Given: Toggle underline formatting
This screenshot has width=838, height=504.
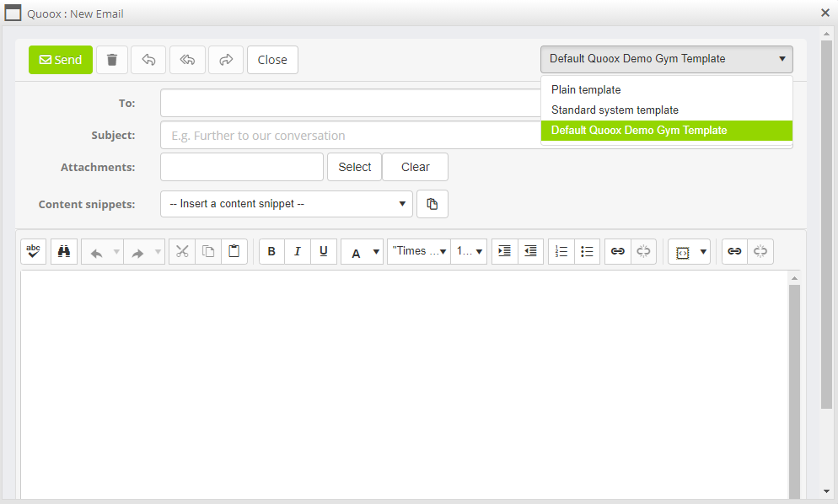Looking at the screenshot, I should coord(324,251).
